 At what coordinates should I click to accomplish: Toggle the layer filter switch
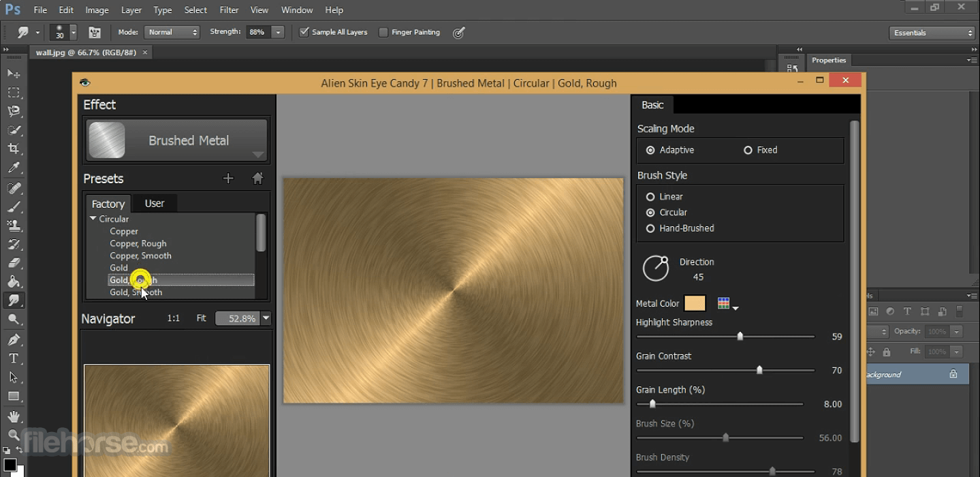[960, 311]
